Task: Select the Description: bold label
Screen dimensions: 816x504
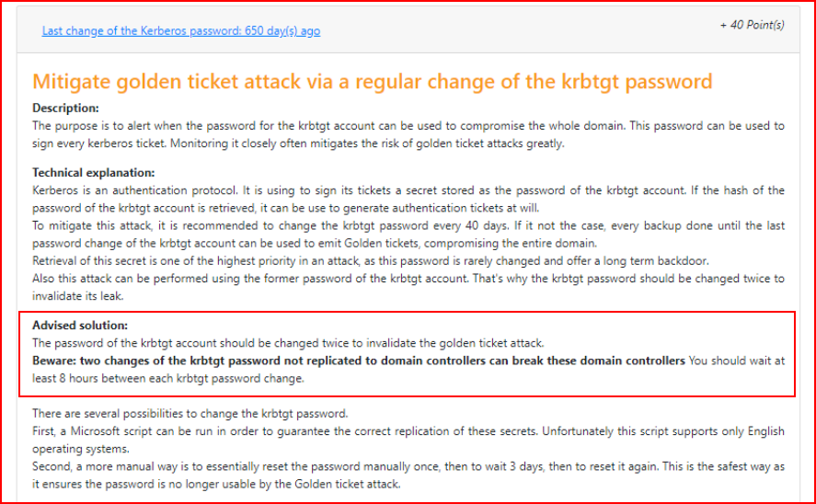Action: tap(65, 109)
